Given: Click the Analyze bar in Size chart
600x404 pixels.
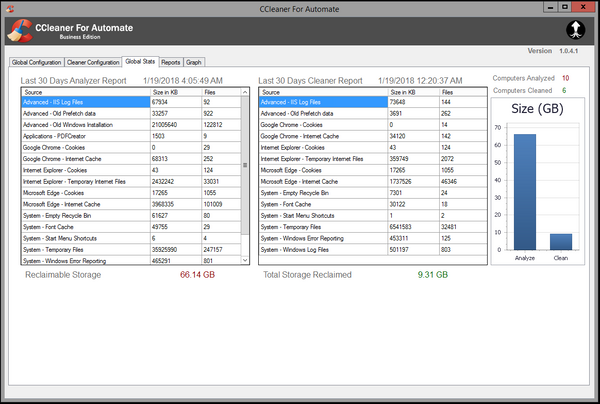Looking at the screenshot, I should tap(525, 192).
